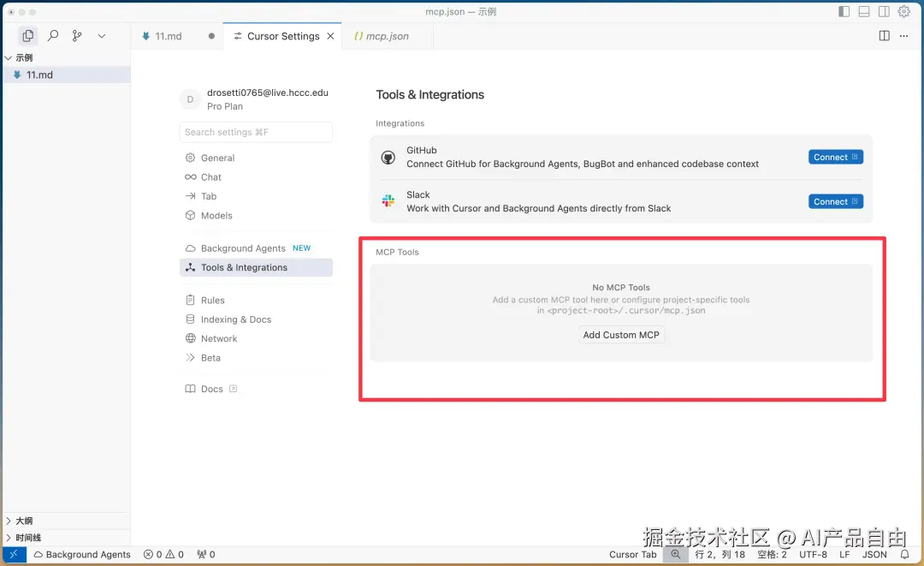Click the Beta chevrons icon
Viewport: 924px width, 566px height.
click(x=190, y=358)
